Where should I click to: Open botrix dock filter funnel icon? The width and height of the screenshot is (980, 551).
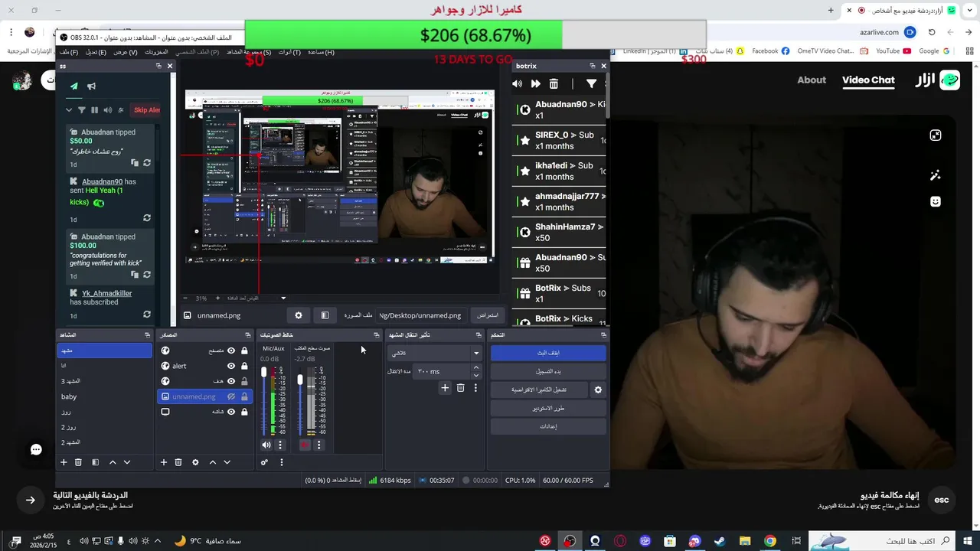click(x=591, y=83)
